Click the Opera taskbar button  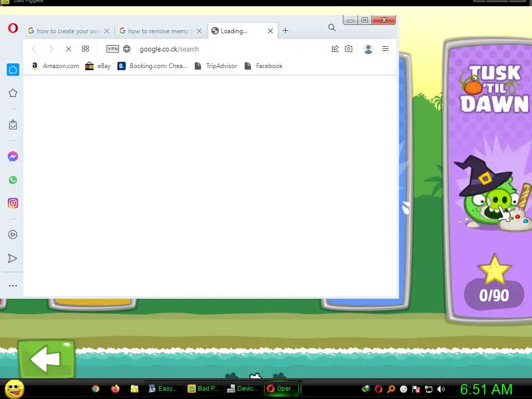coord(282,389)
